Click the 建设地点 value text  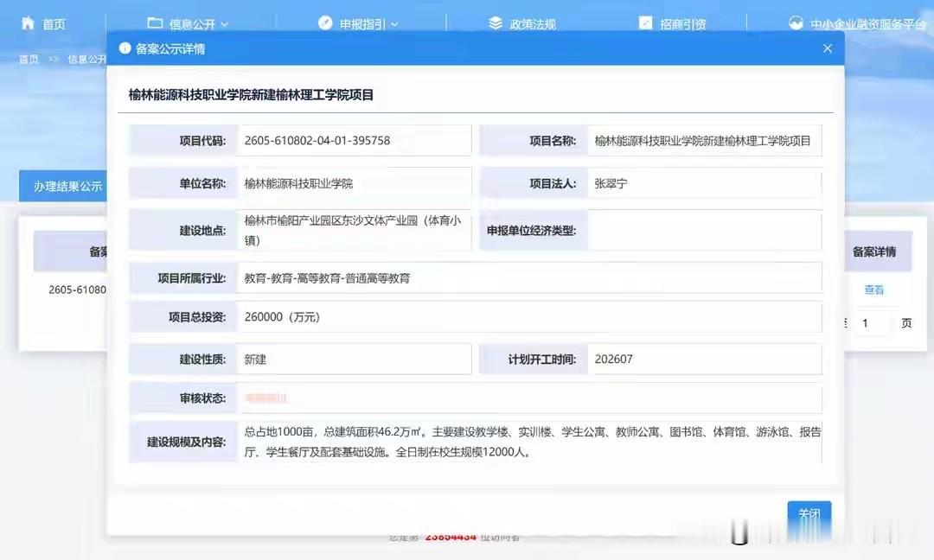click(353, 230)
